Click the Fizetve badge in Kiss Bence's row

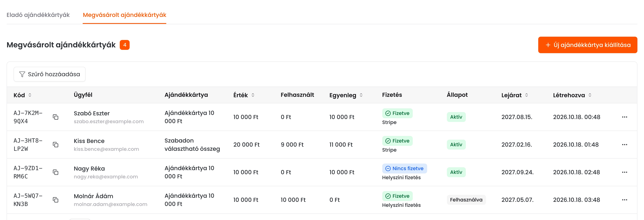point(397,141)
